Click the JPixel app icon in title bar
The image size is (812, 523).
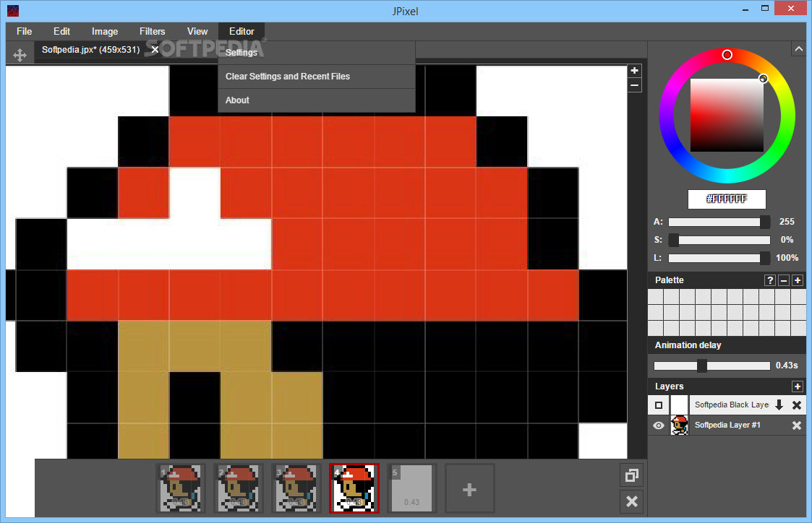point(13,10)
